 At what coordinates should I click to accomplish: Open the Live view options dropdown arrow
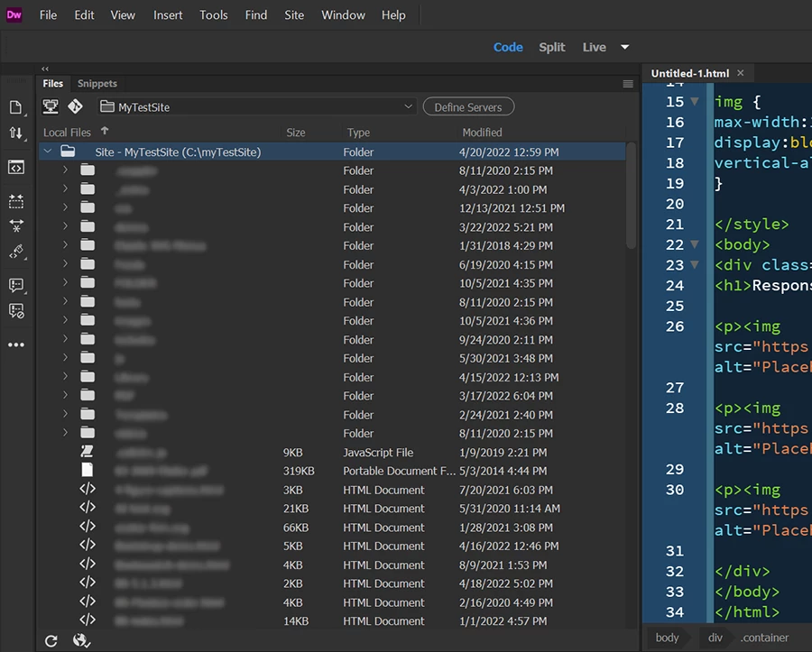click(x=625, y=47)
